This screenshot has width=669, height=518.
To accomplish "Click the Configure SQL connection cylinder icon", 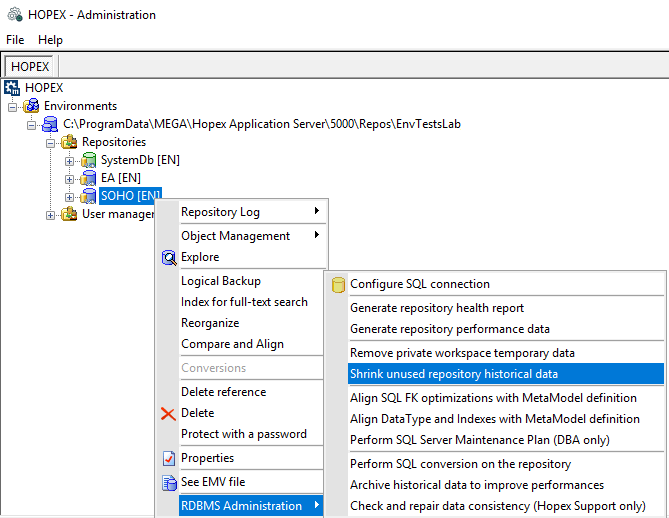I will click(x=338, y=284).
